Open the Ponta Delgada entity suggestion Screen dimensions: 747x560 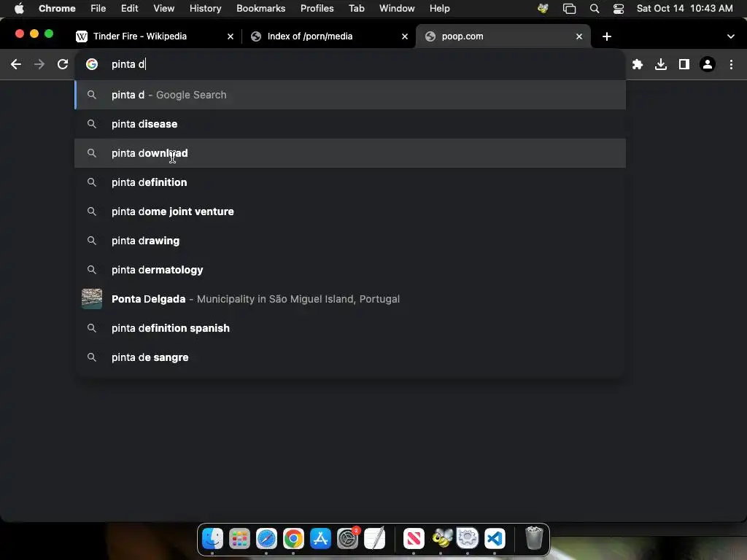coord(350,299)
